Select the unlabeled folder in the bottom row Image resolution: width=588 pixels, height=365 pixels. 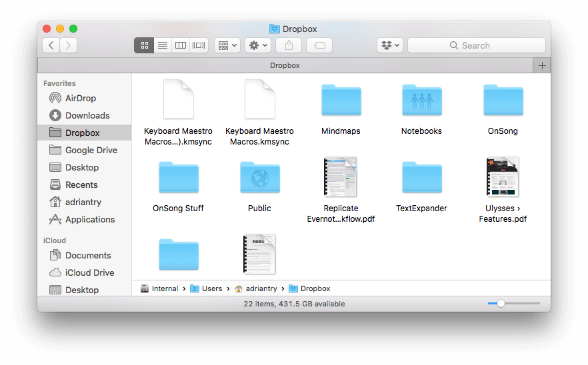tap(179, 255)
